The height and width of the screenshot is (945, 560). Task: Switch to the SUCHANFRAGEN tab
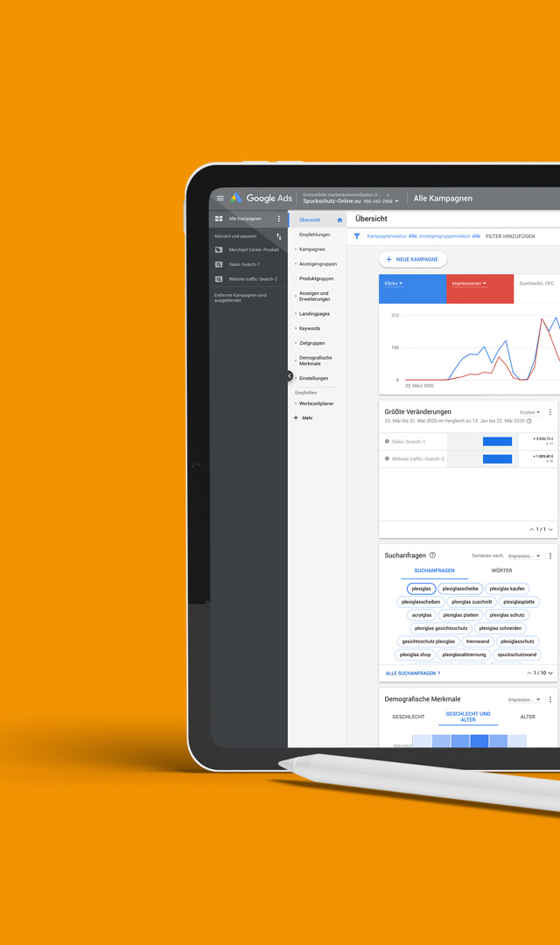(434, 570)
